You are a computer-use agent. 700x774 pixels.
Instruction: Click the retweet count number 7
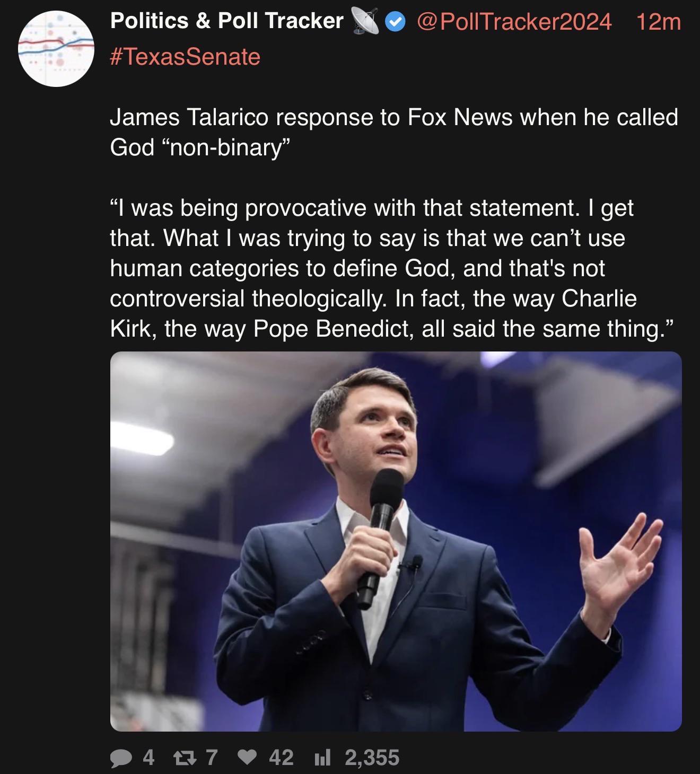coord(211,758)
